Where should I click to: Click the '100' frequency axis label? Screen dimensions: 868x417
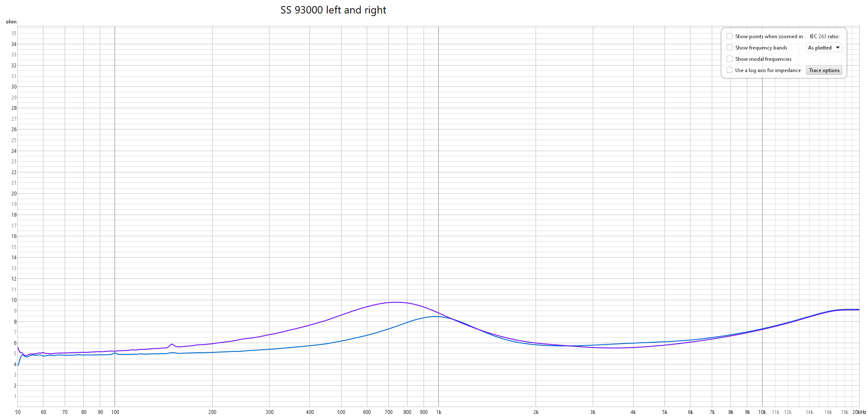click(x=115, y=412)
